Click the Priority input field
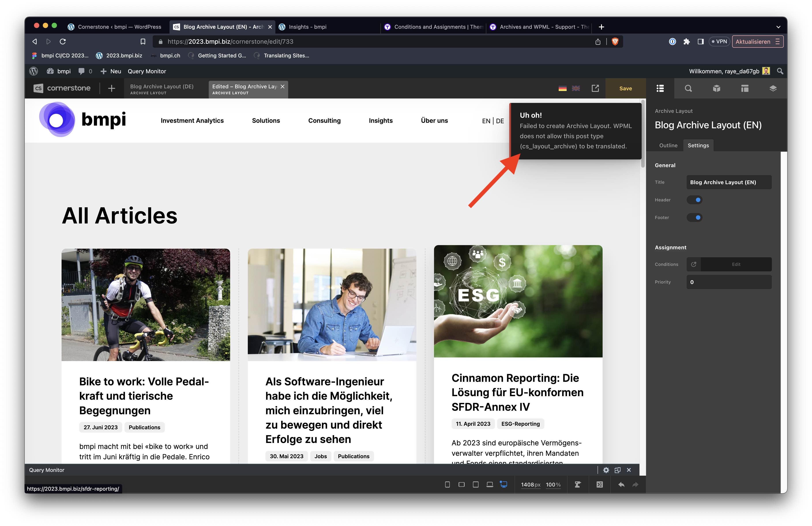 click(729, 282)
